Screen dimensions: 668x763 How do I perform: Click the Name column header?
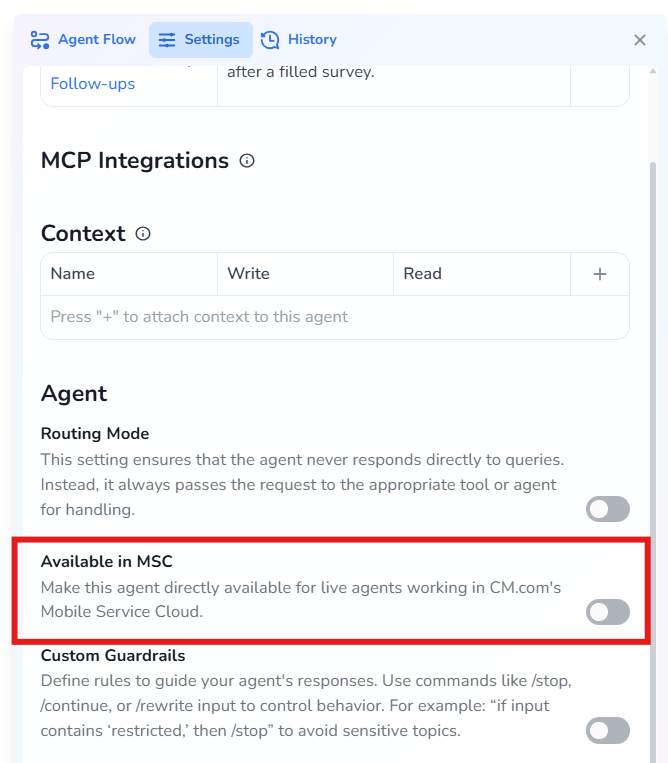pos(73,274)
